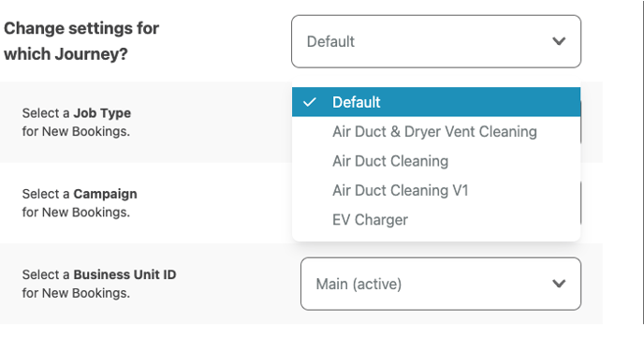Click the partially hidden Campaign dropdown edge
The image size is (644, 337).
pyautogui.click(x=580, y=203)
